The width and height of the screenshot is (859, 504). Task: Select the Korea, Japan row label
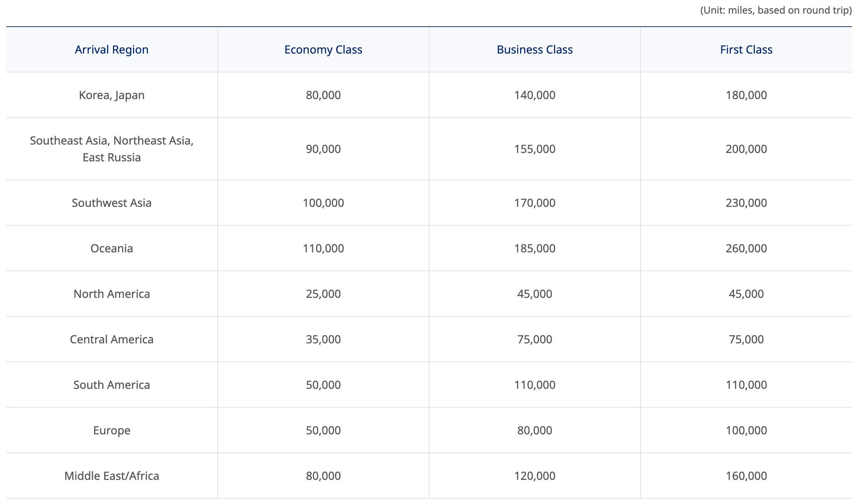(111, 94)
